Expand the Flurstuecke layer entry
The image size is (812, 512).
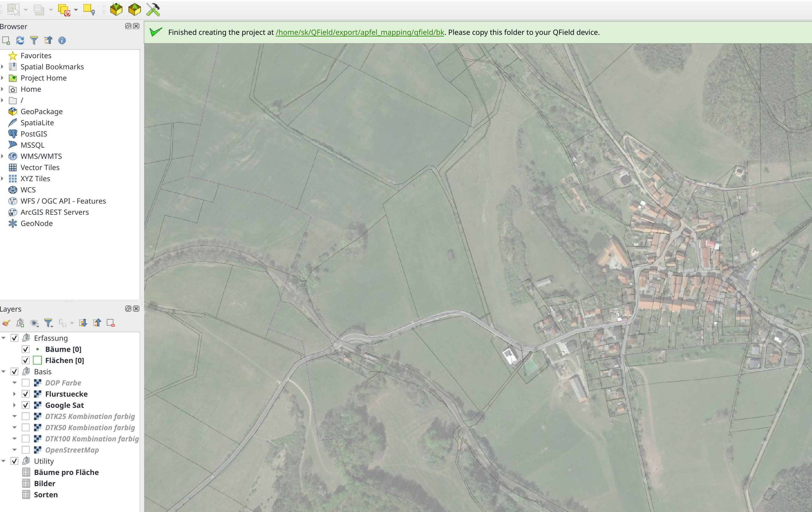point(14,394)
